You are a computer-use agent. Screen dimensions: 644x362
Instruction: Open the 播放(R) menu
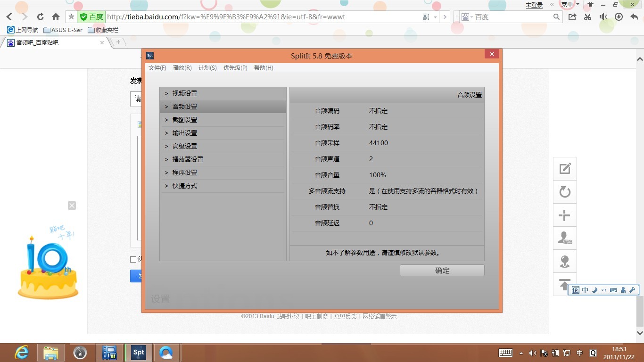tap(182, 68)
